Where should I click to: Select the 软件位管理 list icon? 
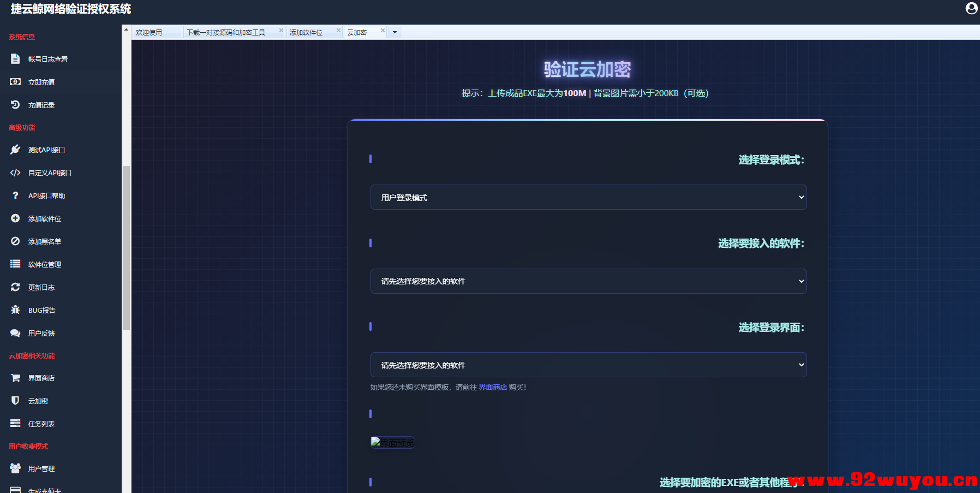coord(15,264)
